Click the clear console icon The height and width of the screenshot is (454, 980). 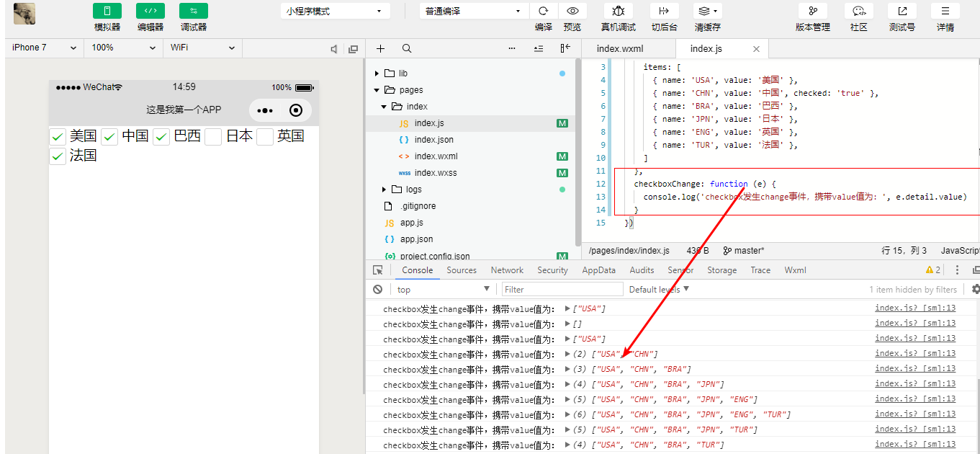[x=378, y=290]
